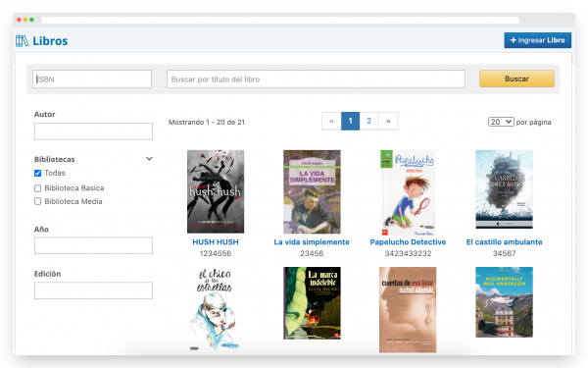Click the 'por página' label
Image resolution: width=588 pixels, height=368 pixels.
(534, 122)
